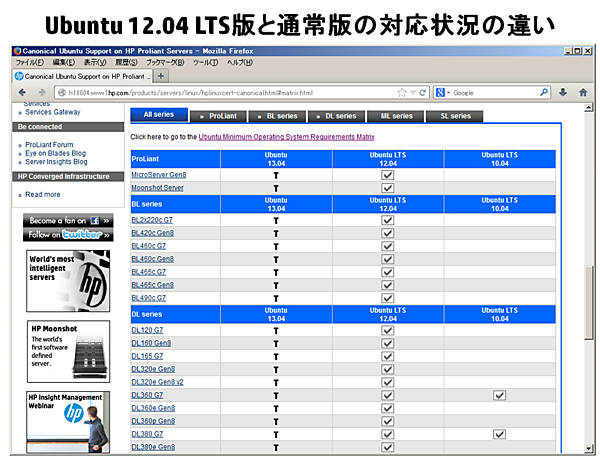The width and height of the screenshot is (600, 456).
Task: Toggle 12.04 checkbox for DL320e Gen8 v2
Action: (x=388, y=382)
